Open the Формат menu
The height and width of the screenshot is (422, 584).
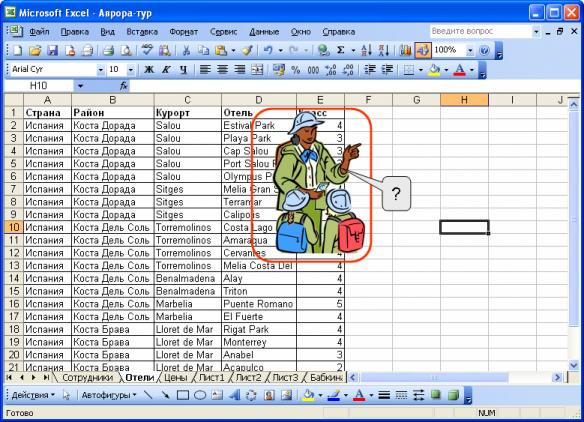point(184,32)
